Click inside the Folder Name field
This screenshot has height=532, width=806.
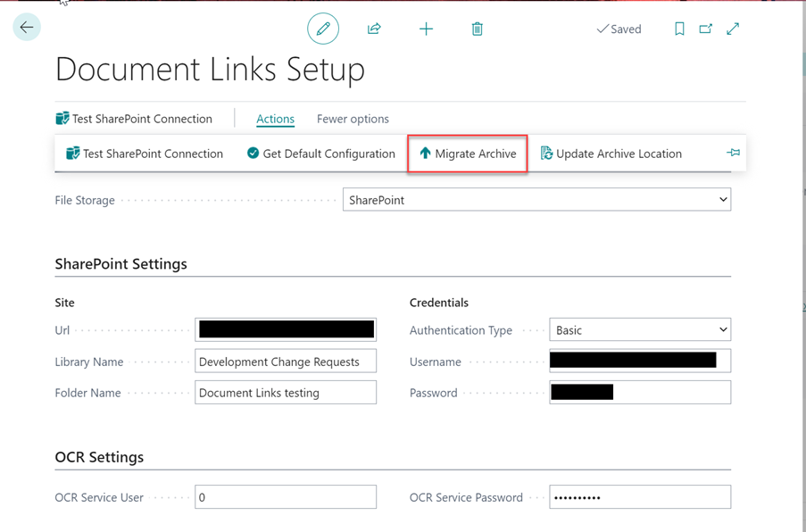(x=286, y=392)
